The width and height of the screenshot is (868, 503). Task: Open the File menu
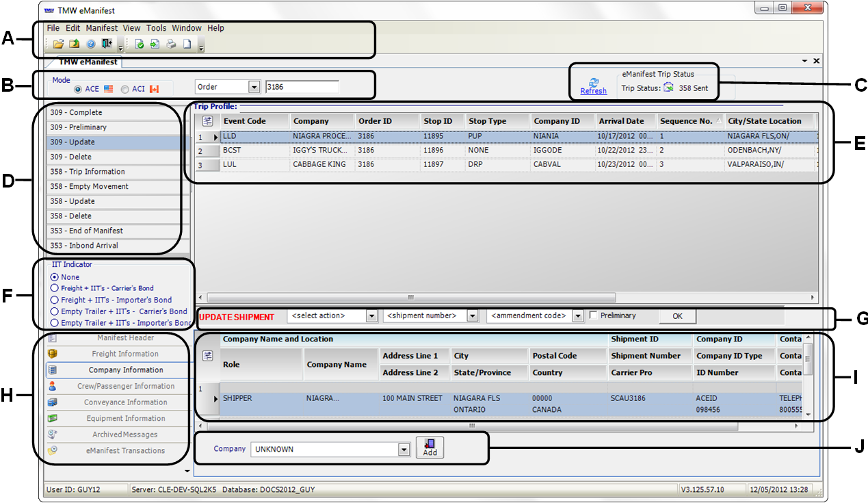coord(53,28)
